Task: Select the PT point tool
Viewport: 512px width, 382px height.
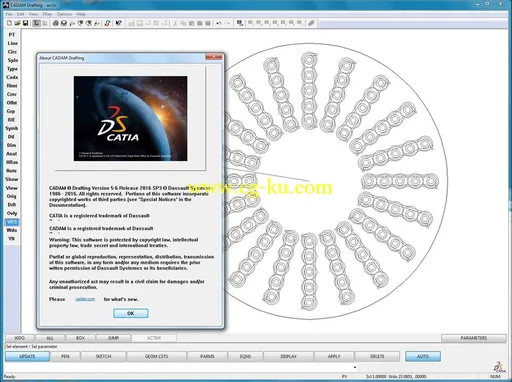Action: tap(12, 35)
